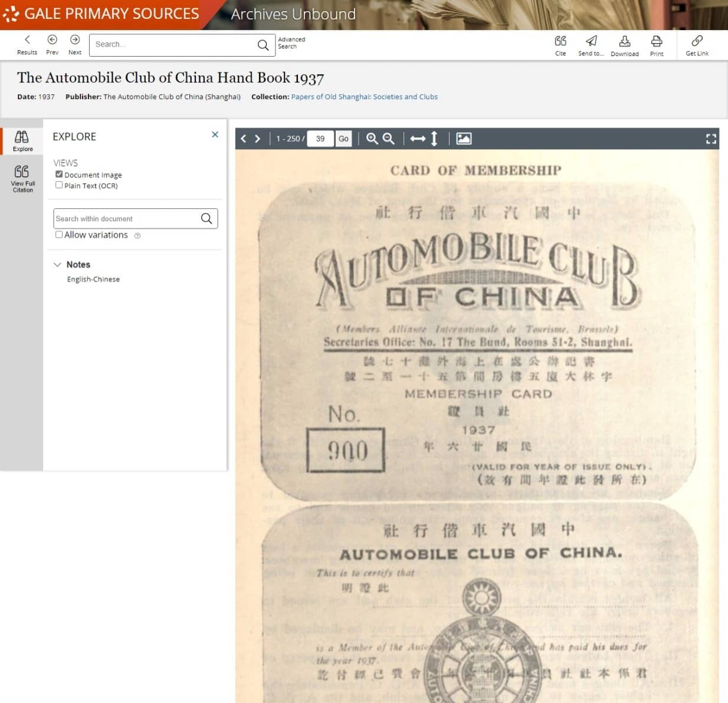Run the search within document
Image resolution: width=728 pixels, height=703 pixels.
point(206,219)
